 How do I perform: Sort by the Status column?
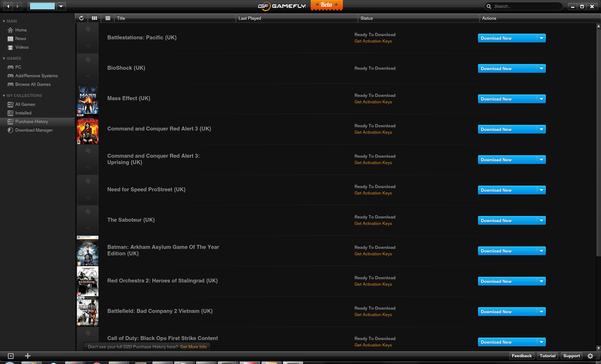tap(419, 18)
